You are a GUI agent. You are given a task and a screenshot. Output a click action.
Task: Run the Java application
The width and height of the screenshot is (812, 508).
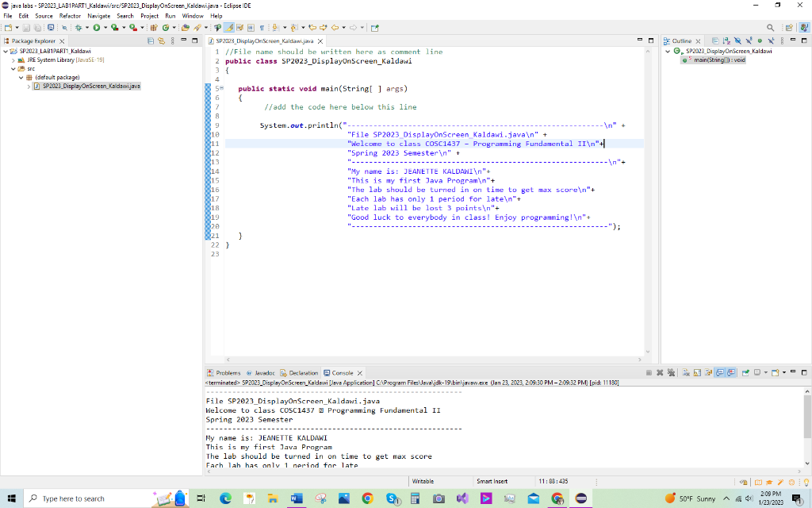(96, 26)
